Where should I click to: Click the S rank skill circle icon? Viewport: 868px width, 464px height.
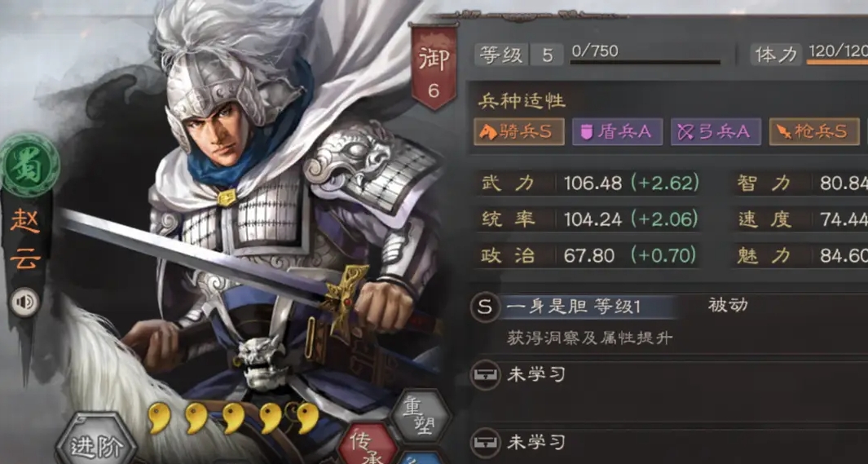tap(485, 307)
